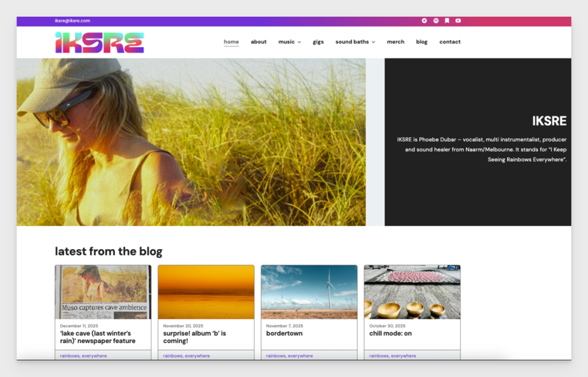Click the colorful IKSRE logo
The height and width of the screenshot is (377, 588).
click(x=99, y=42)
